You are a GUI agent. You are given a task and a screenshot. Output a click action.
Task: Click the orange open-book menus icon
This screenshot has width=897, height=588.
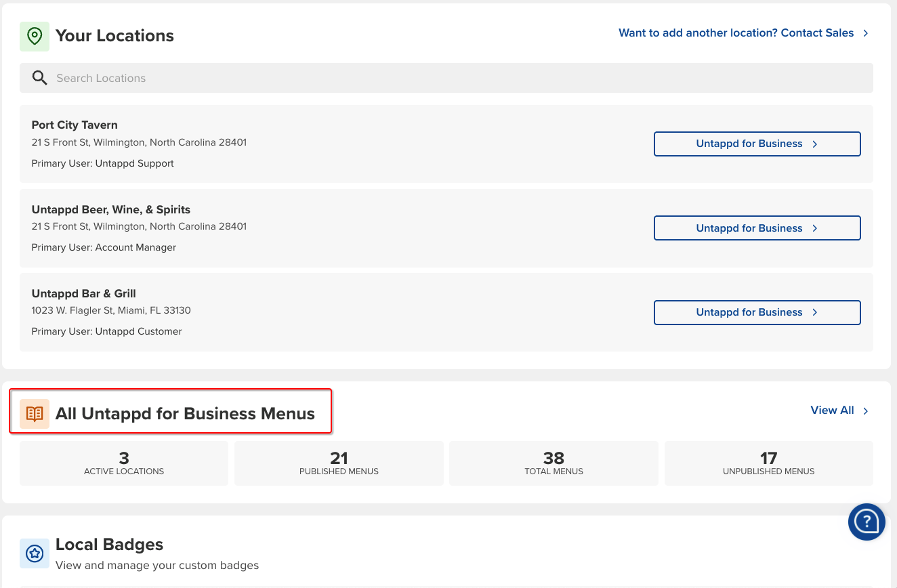click(x=35, y=414)
